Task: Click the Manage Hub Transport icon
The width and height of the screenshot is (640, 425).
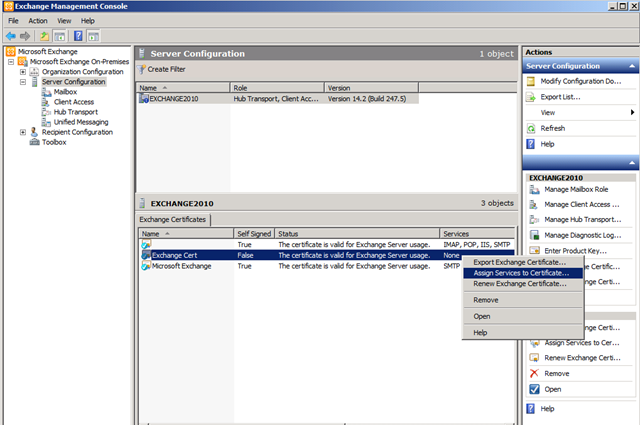Action: 534,220
